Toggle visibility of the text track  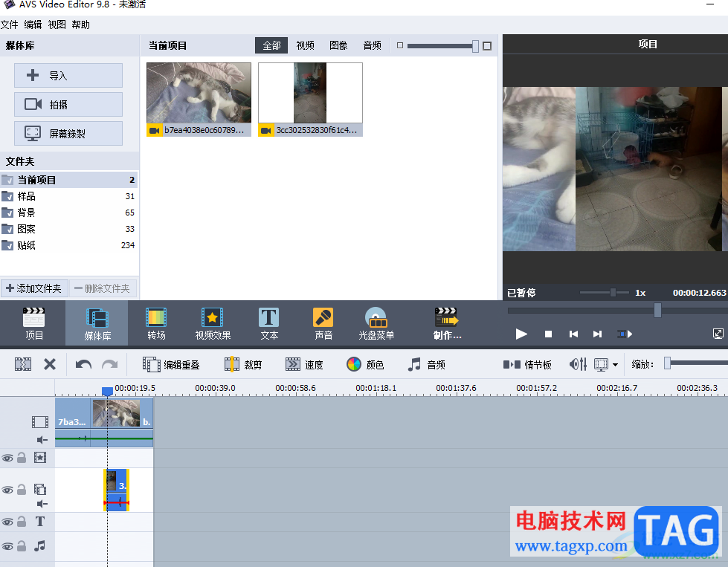(7, 522)
